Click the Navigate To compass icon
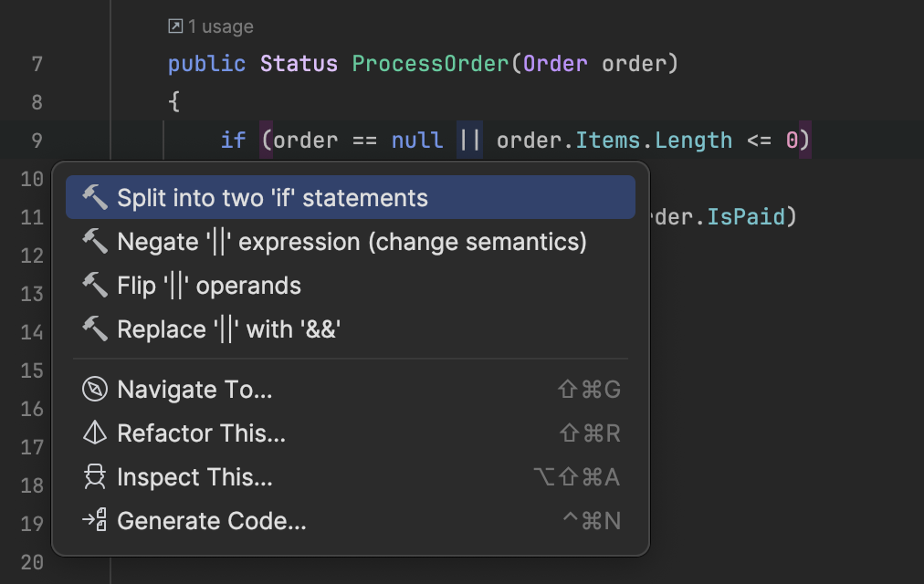 (x=95, y=390)
